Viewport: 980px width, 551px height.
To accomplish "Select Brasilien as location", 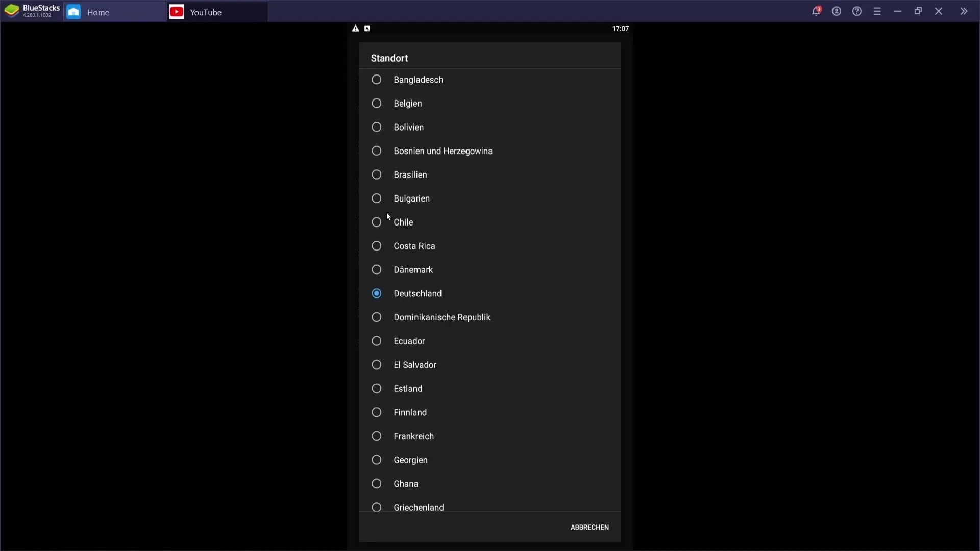I will click(x=376, y=174).
